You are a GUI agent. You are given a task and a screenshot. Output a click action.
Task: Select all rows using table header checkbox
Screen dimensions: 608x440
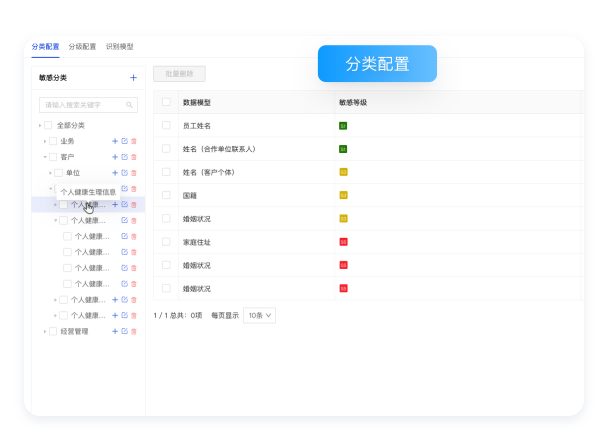[166, 101]
